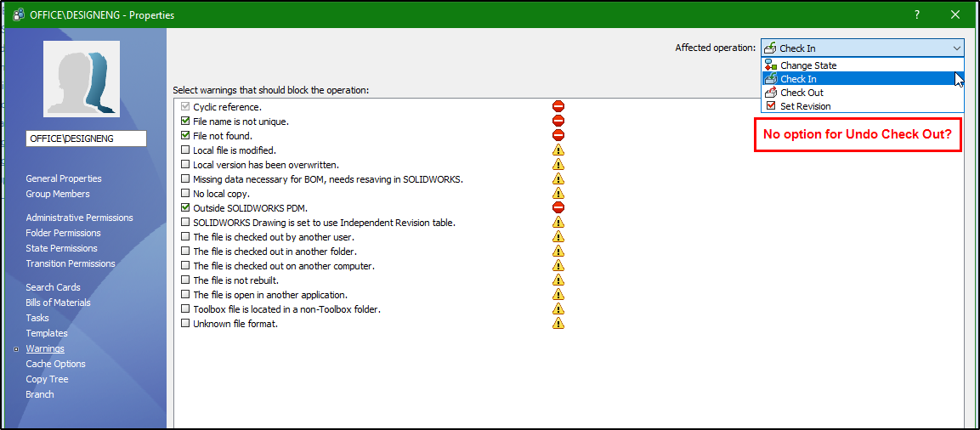Viewport: 980px width, 430px height.
Task: Open Cache Options page
Action: coord(55,363)
